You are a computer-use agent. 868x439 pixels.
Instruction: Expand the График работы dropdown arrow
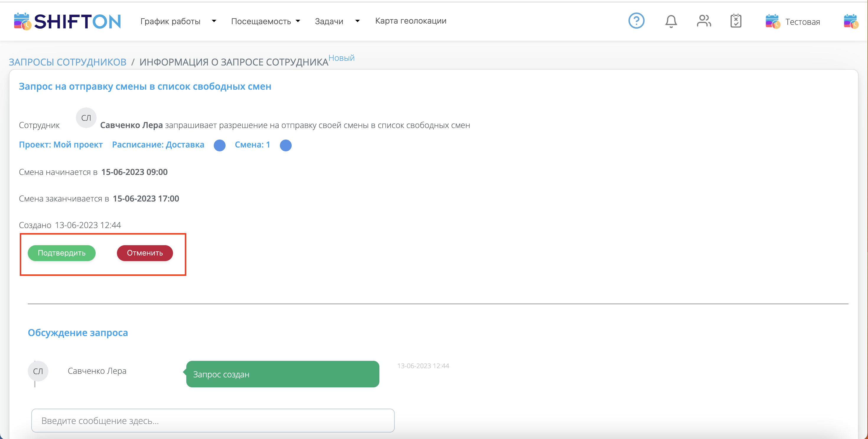(214, 21)
